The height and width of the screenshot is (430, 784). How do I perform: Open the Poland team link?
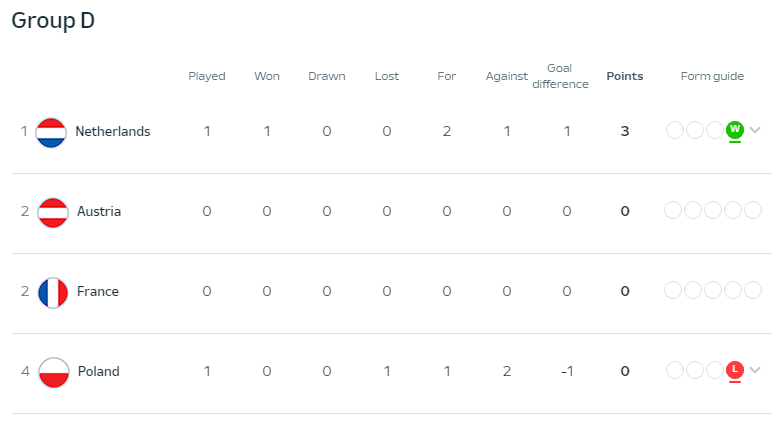99,372
